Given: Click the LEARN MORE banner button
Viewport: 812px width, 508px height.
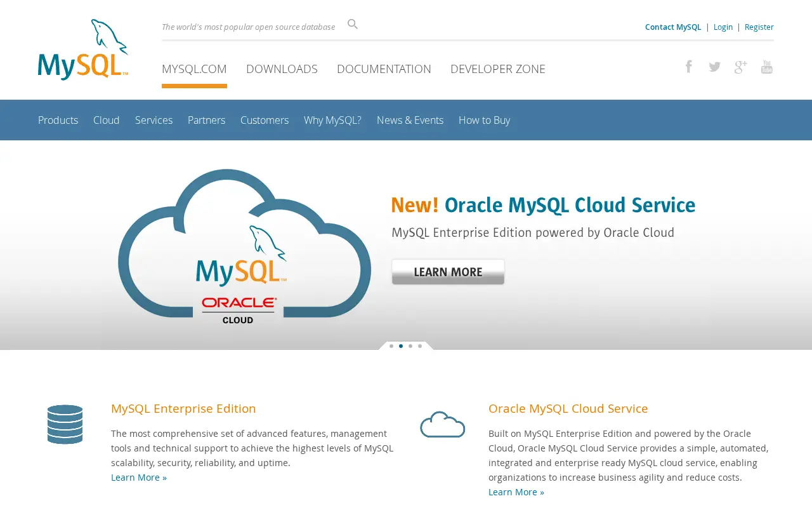Looking at the screenshot, I should click(x=448, y=272).
